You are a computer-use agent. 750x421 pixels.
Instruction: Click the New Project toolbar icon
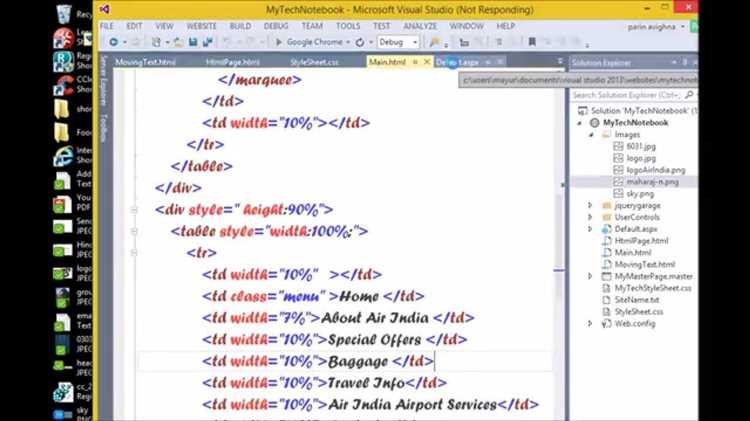pyautogui.click(x=156, y=42)
